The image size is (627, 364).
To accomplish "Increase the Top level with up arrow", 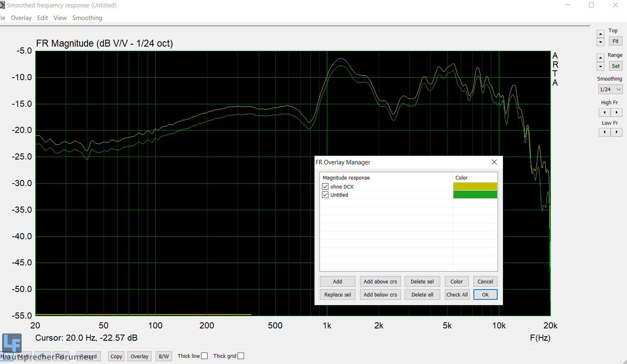I will [x=600, y=34].
